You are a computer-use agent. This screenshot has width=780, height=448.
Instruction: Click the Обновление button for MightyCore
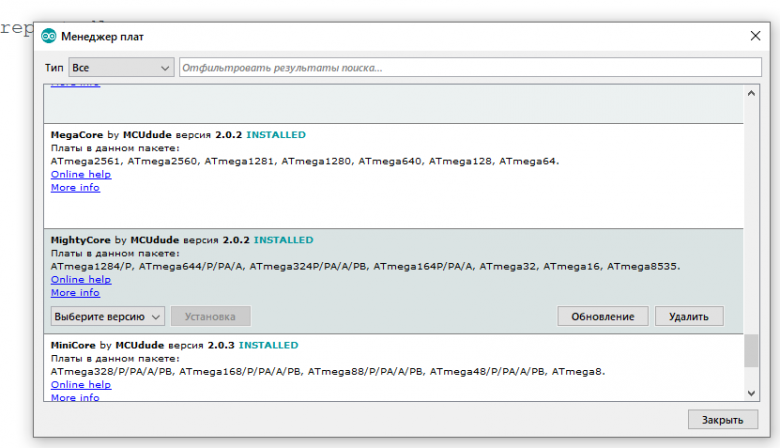pyautogui.click(x=602, y=316)
